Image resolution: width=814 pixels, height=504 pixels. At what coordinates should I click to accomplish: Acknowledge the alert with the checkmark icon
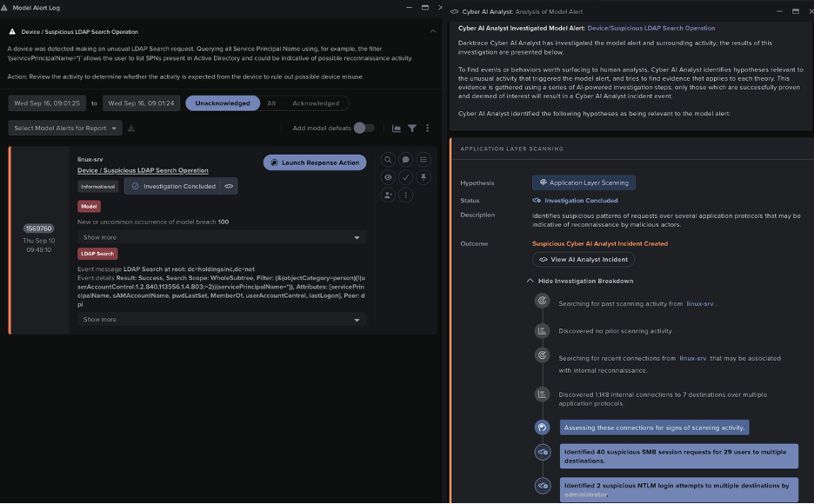405,177
